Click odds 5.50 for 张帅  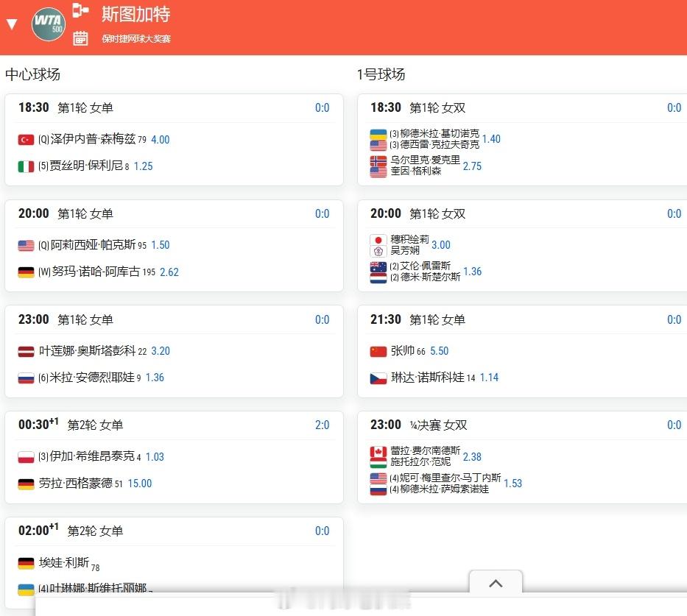click(440, 351)
